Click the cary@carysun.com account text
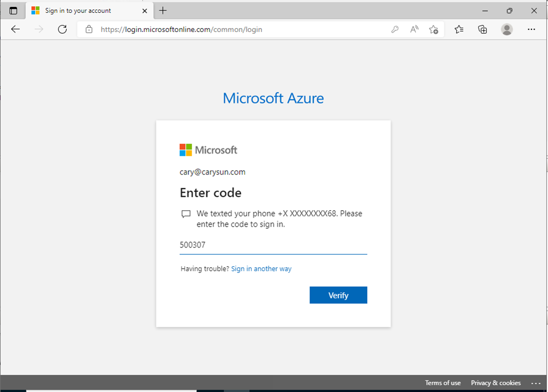Screen dimensions: 548x392 coord(212,172)
